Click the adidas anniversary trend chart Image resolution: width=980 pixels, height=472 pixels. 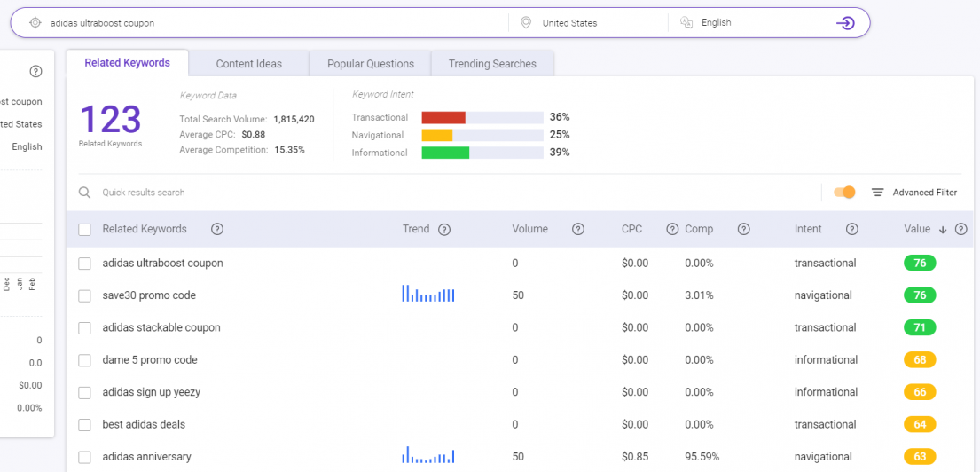pyautogui.click(x=428, y=455)
